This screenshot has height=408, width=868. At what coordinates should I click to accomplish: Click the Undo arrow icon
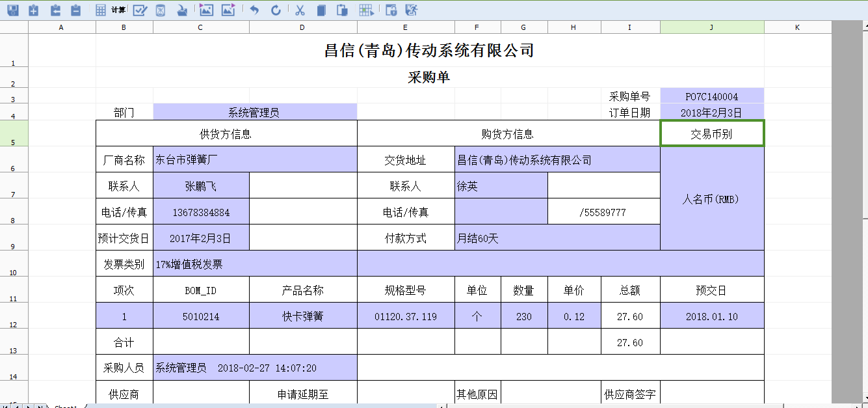(x=254, y=10)
